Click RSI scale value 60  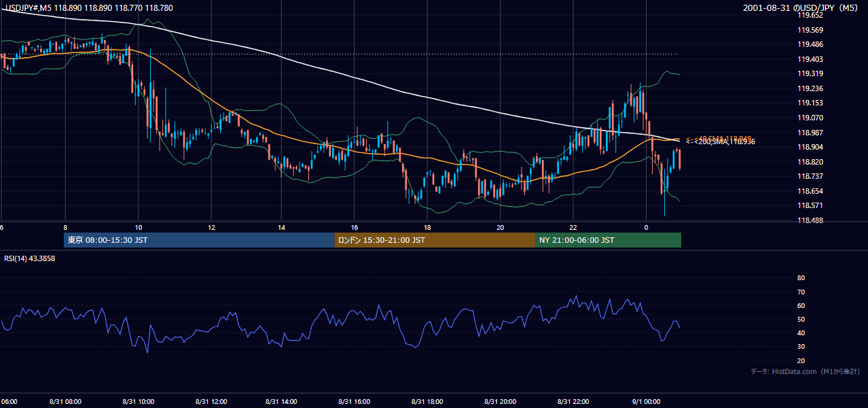pos(801,305)
